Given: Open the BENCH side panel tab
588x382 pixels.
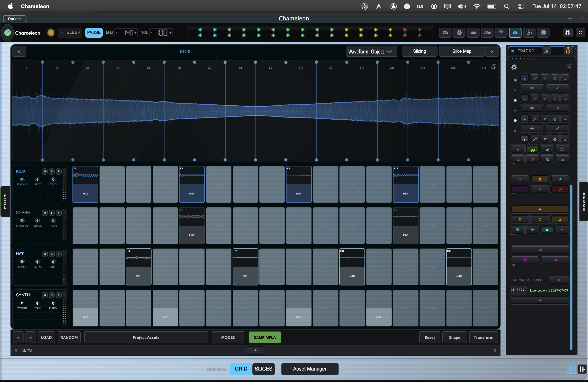Looking at the screenshot, I should click(584, 202).
